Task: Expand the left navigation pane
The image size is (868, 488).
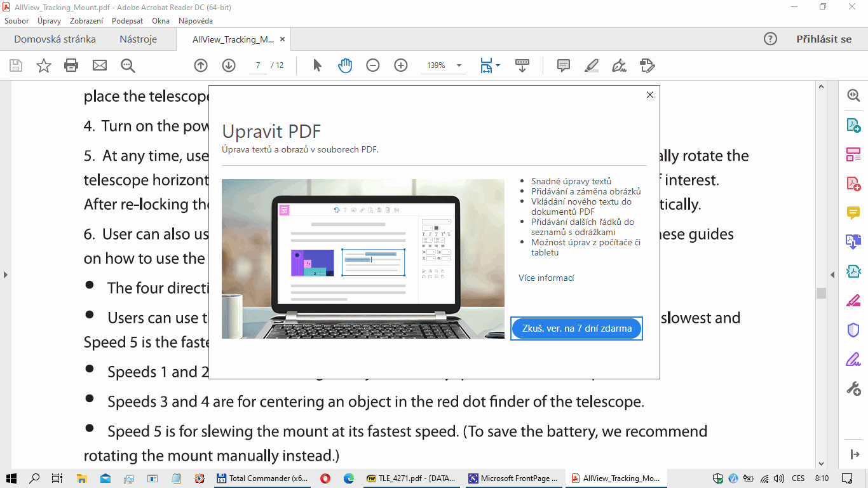Action: pyautogui.click(x=6, y=274)
